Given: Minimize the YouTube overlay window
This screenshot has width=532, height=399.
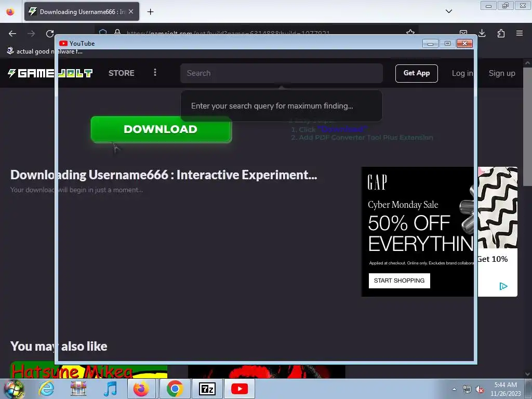Looking at the screenshot, I should 430,44.
